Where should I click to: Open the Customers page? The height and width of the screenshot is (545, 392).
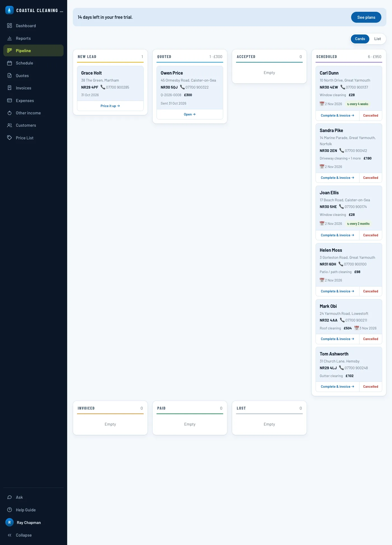coord(33,125)
